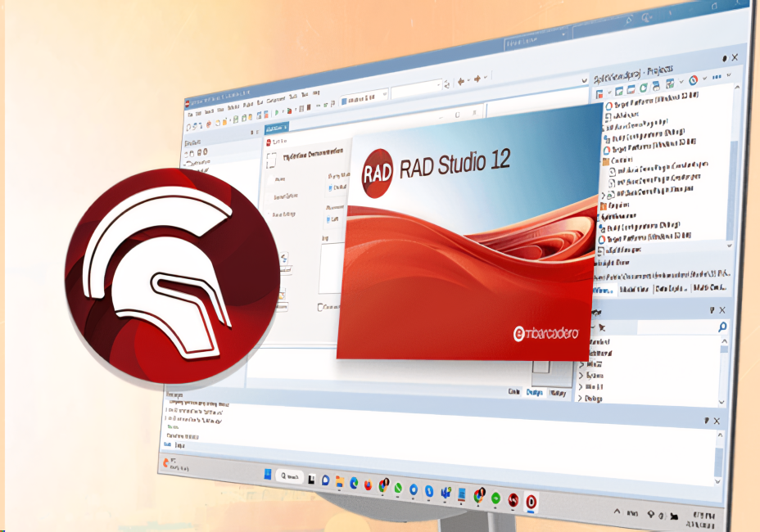Open the File menu
The width and height of the screenshot is (760, 532).
click(191, 115)
